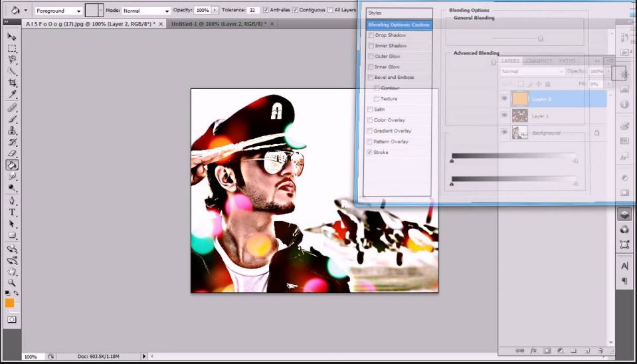Switch to the Untitled-1 document tab
The width and height of the screenshot is (637, 364).
click(219, 24)
